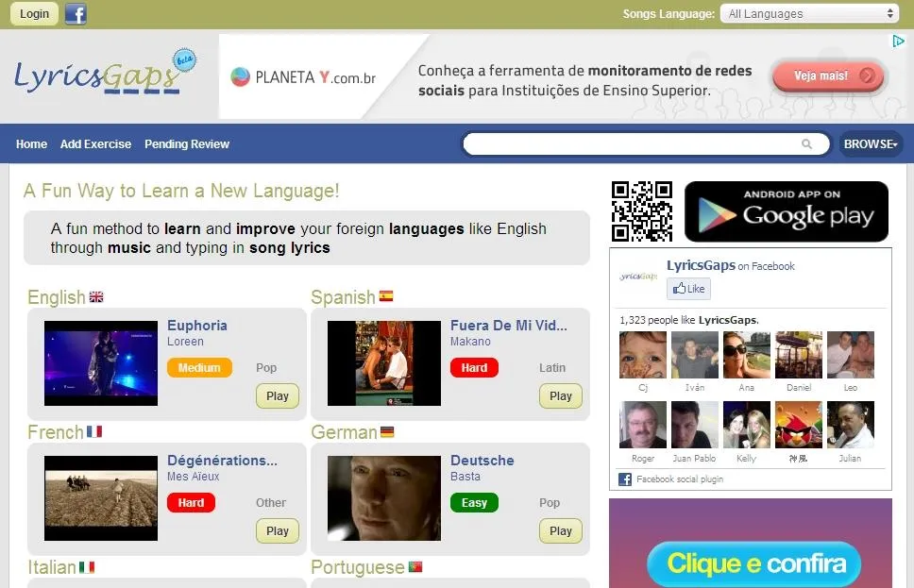
Task: Click the Dégénérations video thumbnail
Action: (x=101, y=498)
